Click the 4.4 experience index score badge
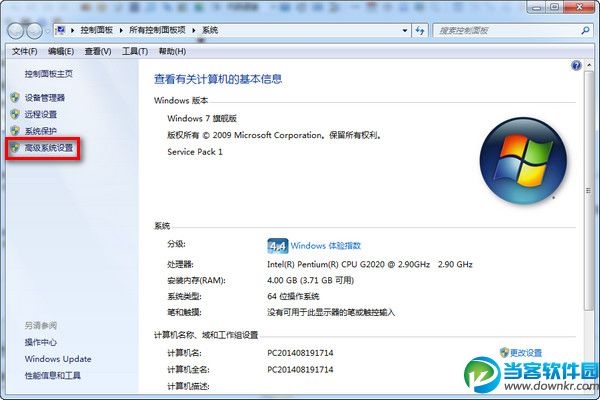 277,246
